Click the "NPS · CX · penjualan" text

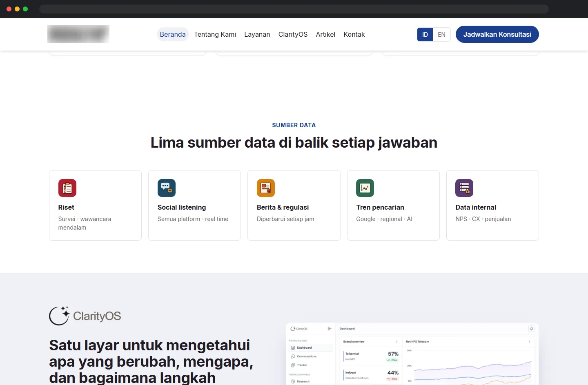tap(483, 219)
